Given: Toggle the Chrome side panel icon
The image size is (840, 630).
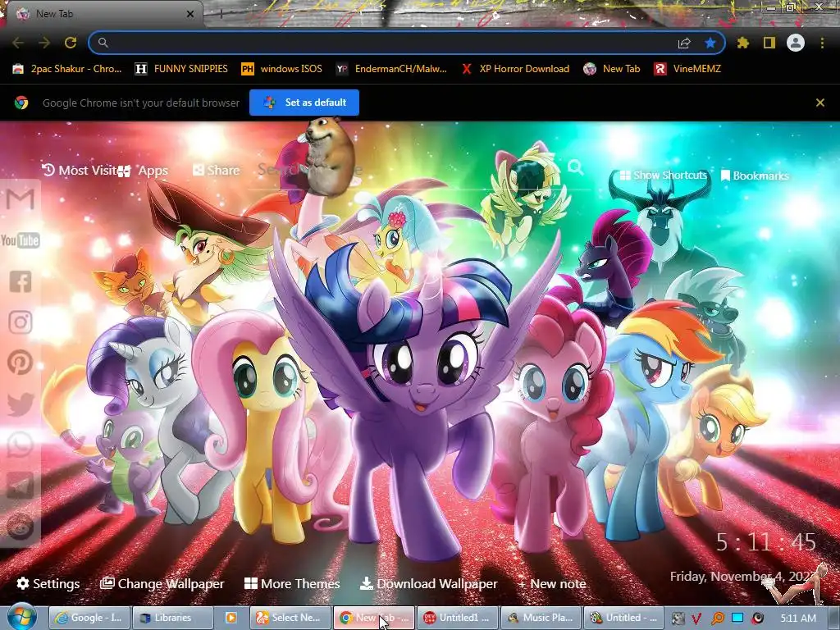Looking at the screenshot, I should [769, 43].
